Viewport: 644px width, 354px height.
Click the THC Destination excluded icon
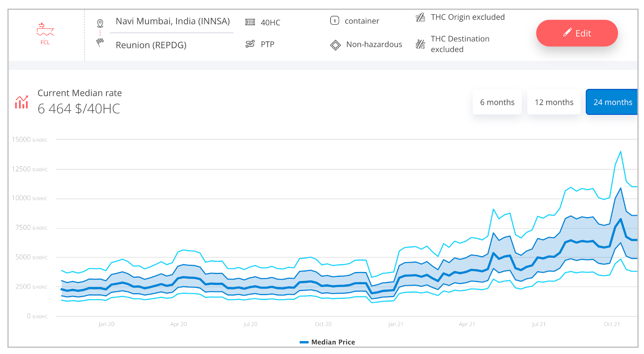(421, 44)
